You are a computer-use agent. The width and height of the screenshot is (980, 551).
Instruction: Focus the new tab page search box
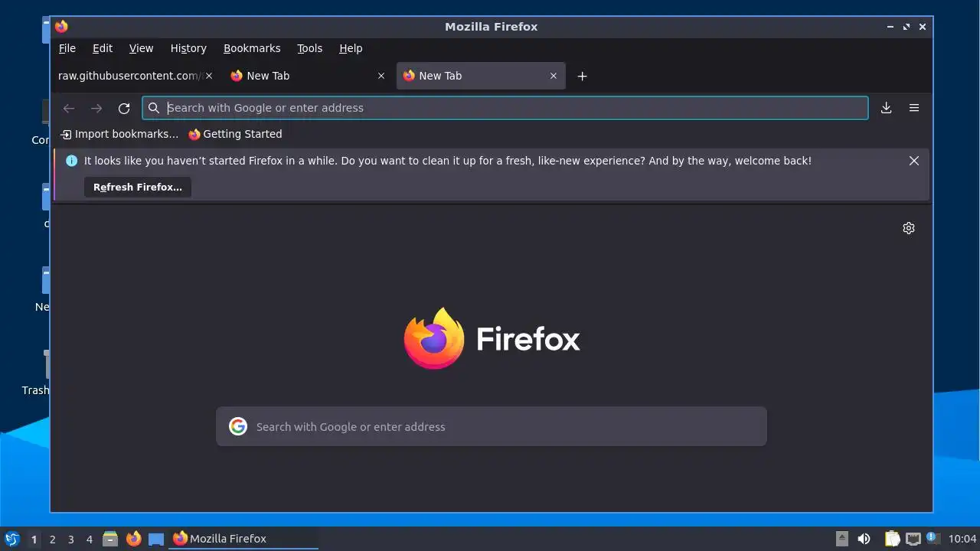point(492,426)
